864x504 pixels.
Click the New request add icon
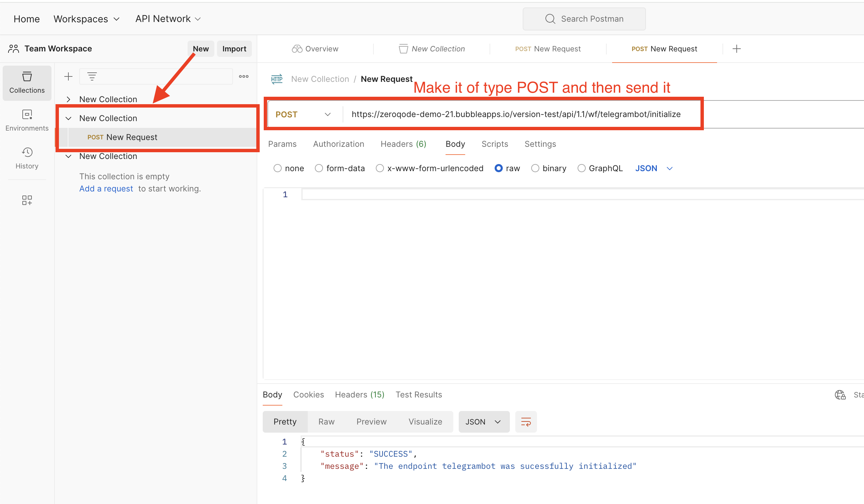pos(68,76)
